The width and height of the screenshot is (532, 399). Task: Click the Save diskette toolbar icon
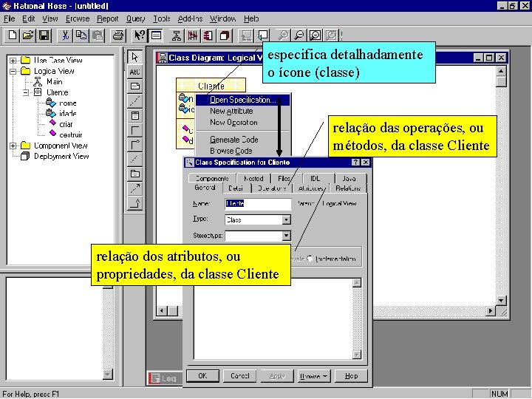tap(44, 35)
